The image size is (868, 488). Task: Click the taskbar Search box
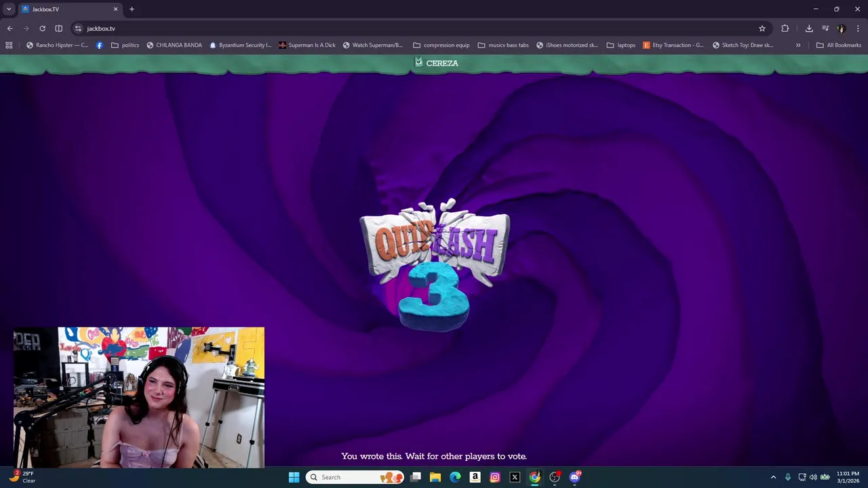click(355, 477)
